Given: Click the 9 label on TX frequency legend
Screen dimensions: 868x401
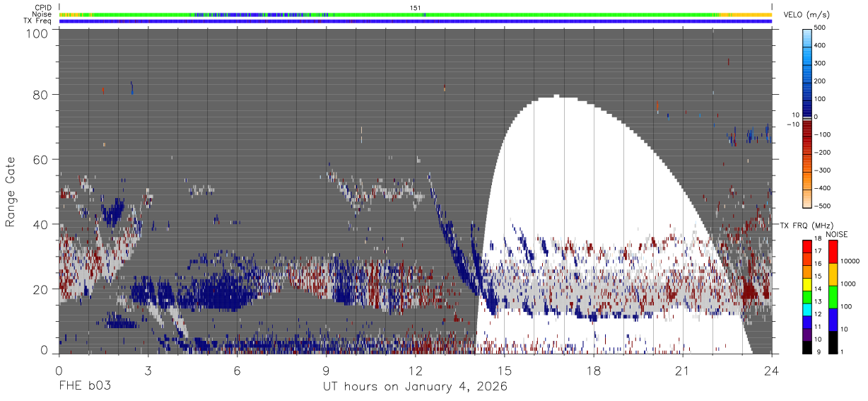Looking at the screenshot, I should pos(819,352).
